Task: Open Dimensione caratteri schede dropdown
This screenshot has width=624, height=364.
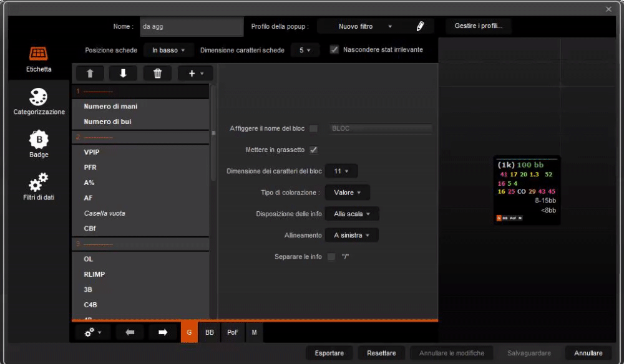Action: [x=305, y=50]
